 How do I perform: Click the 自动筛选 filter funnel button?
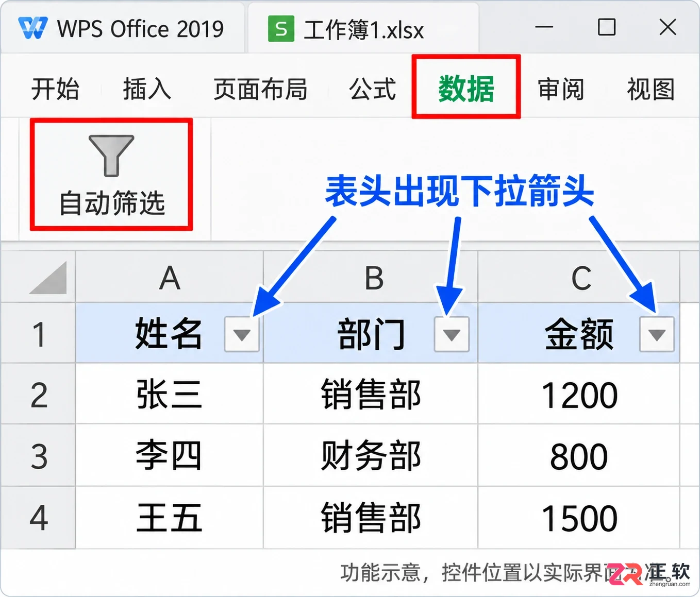coord(111,174)
